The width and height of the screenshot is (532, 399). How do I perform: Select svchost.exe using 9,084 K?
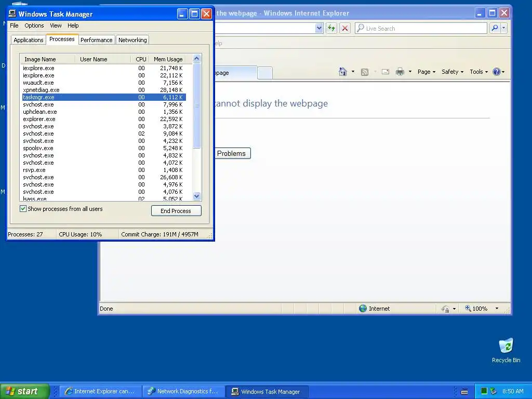104,134
